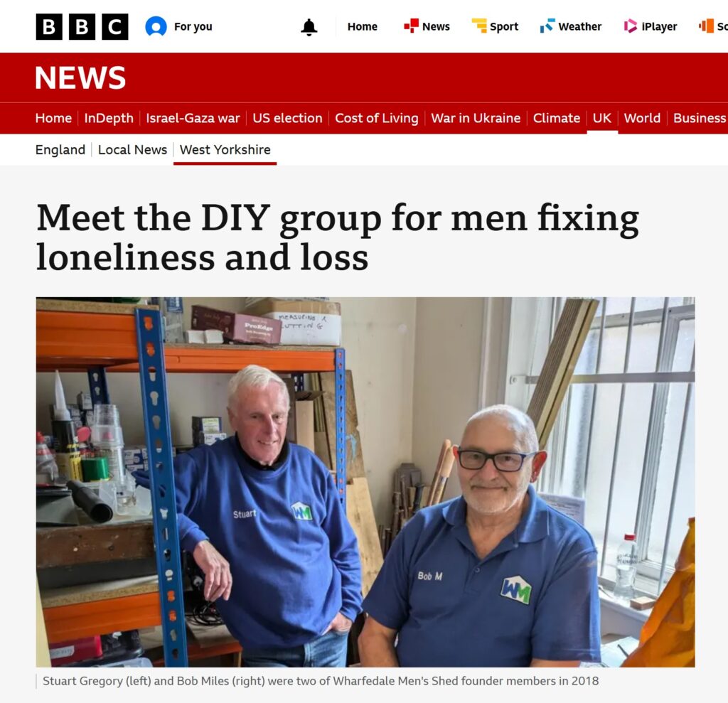Click the article photo of two men

tap(365, 482)
